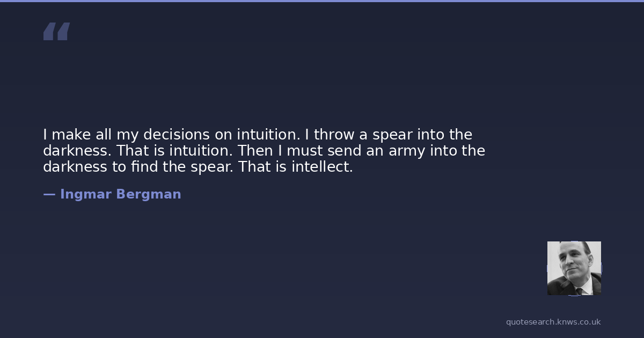The width and height of the screenshot is (644, 338).
Task: Click the word "intellect" ending the quote
Action: coord(320,167)
